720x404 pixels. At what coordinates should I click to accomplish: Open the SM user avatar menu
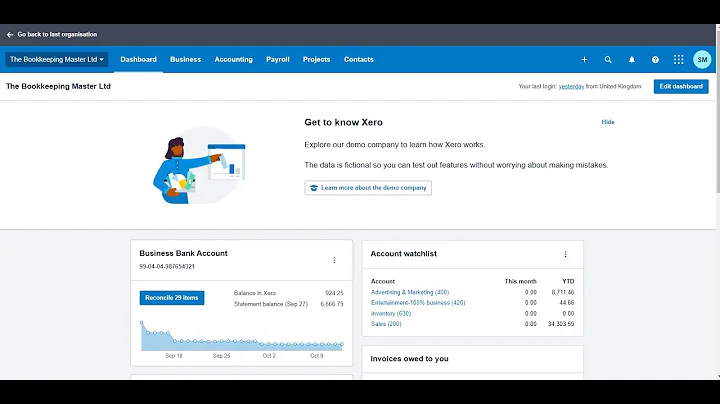click(702, 60)
